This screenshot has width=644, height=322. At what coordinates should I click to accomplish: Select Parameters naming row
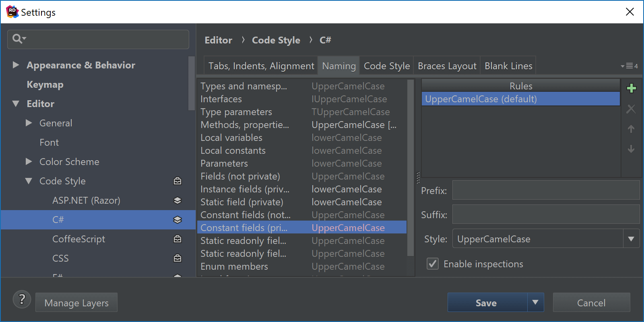pyautogui.click(x=302, y=163)
